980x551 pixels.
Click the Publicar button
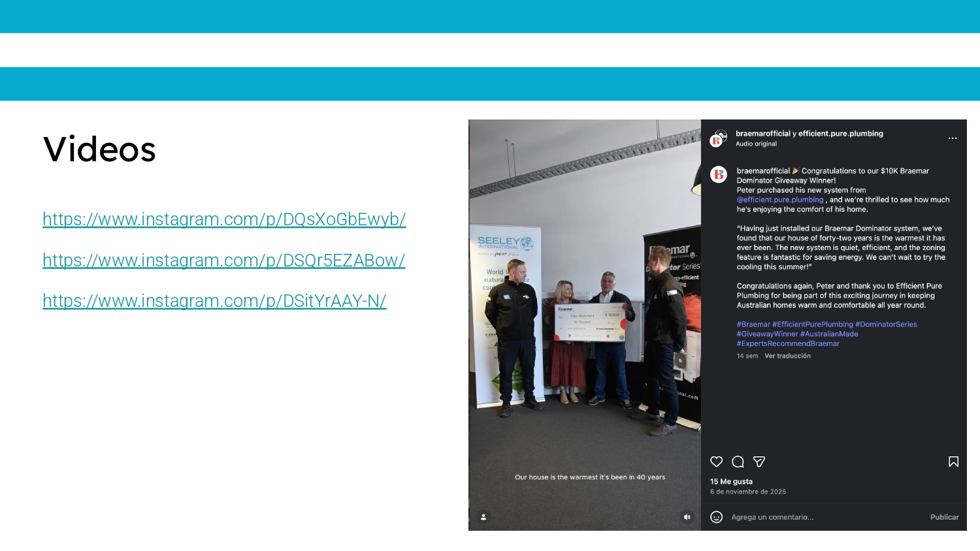944,517
